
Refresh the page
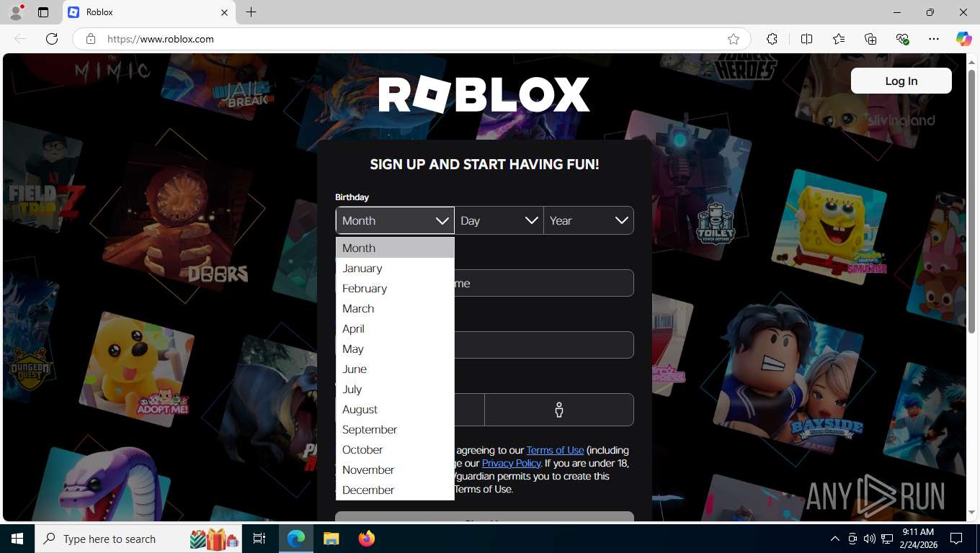click(x=52, y=39)
